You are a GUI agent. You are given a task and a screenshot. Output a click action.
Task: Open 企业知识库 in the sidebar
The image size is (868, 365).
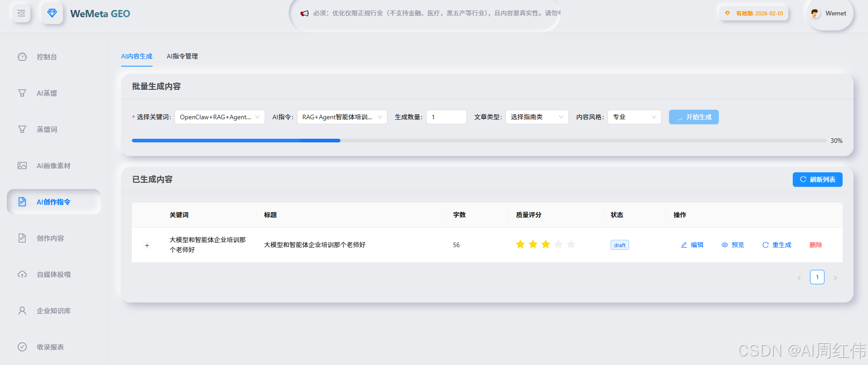[x=54, y=311]
